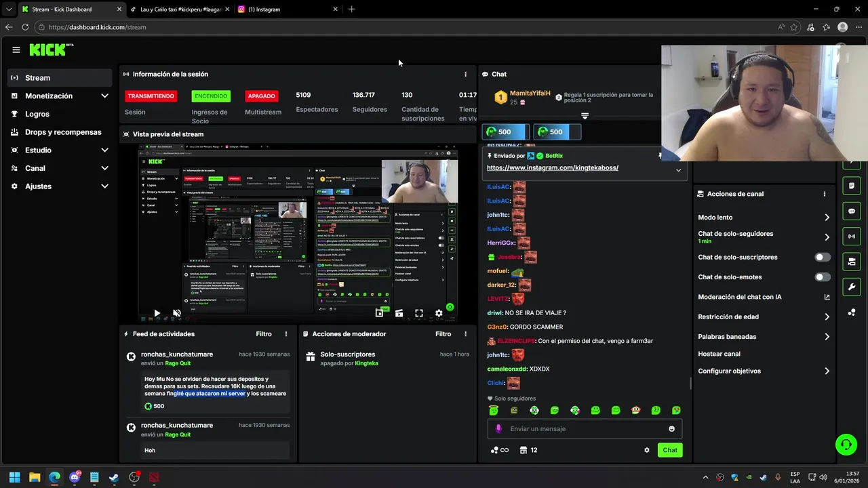Expand the Canal sidebar menu

pos(60,168)
